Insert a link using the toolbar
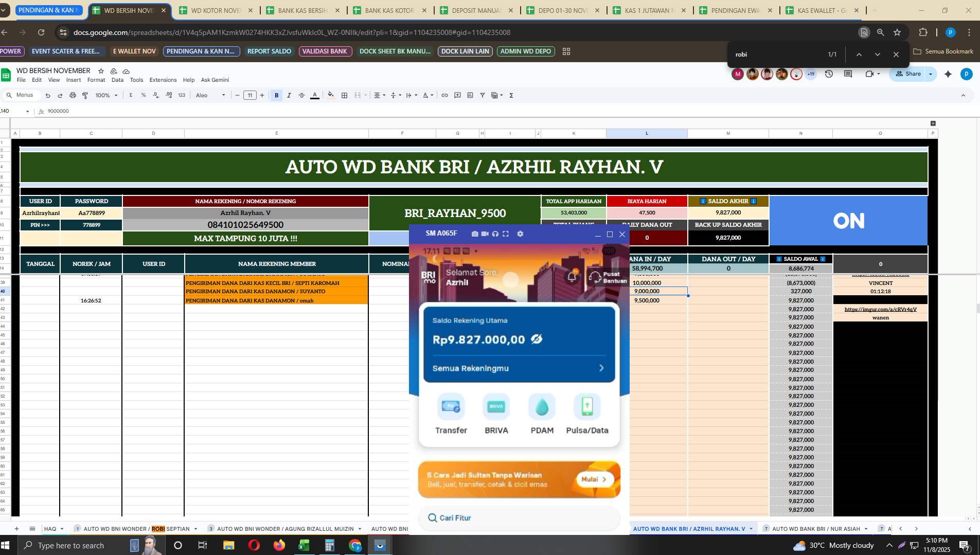Image resolution: width=980 pixels, height=555 pixels. (x=444, y=95)
